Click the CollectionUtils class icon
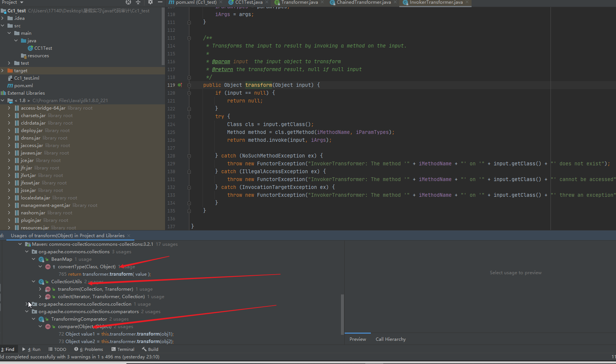This screenshot has height=364, width=616. pos(41,282)
